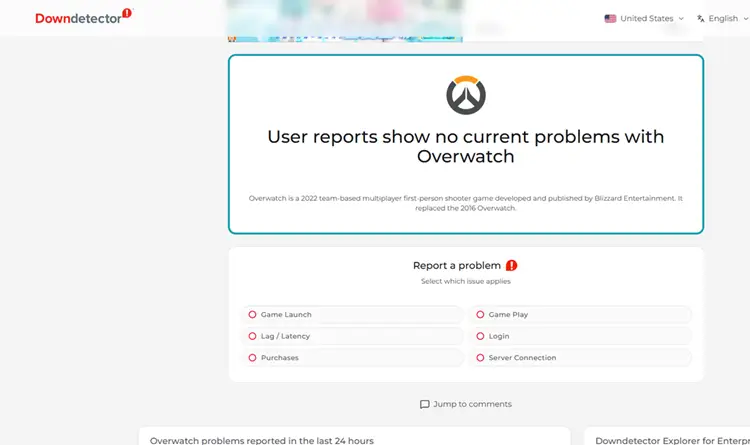Click the Overwatch logo icon

point(466,95)
